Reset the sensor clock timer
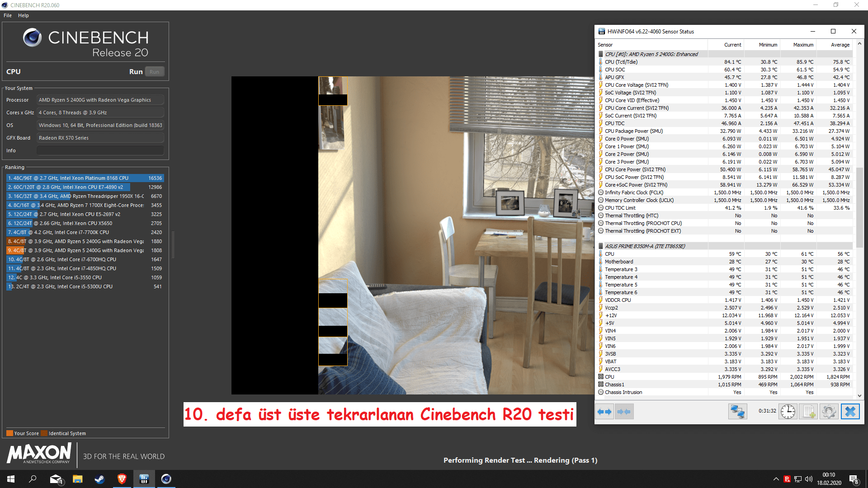868x488 pixels. tap(788, 412)
